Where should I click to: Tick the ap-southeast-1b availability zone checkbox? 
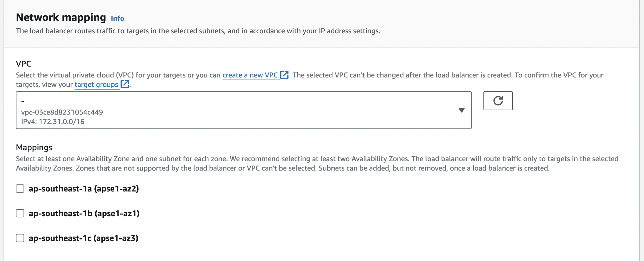(x=20, y=213)
